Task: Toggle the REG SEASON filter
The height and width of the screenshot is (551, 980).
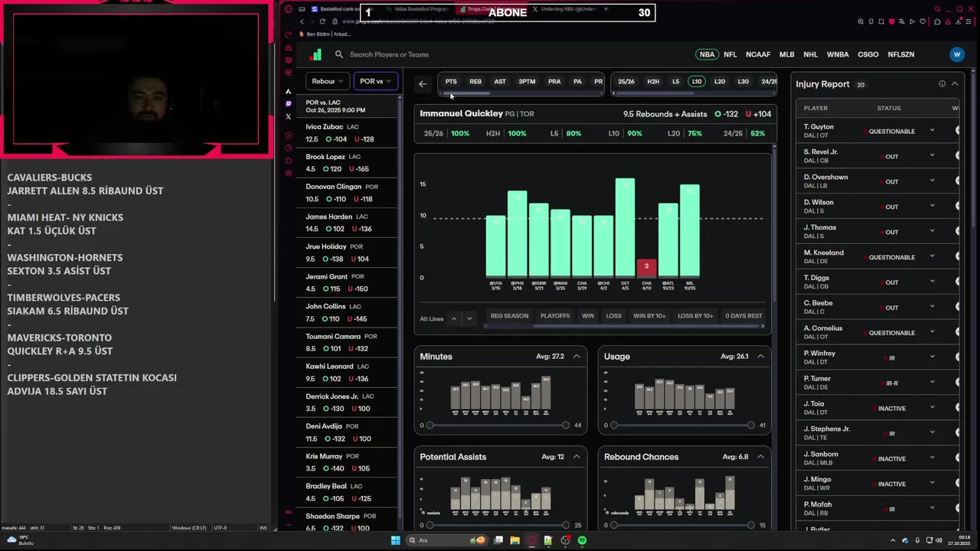Action: point(509,315)
